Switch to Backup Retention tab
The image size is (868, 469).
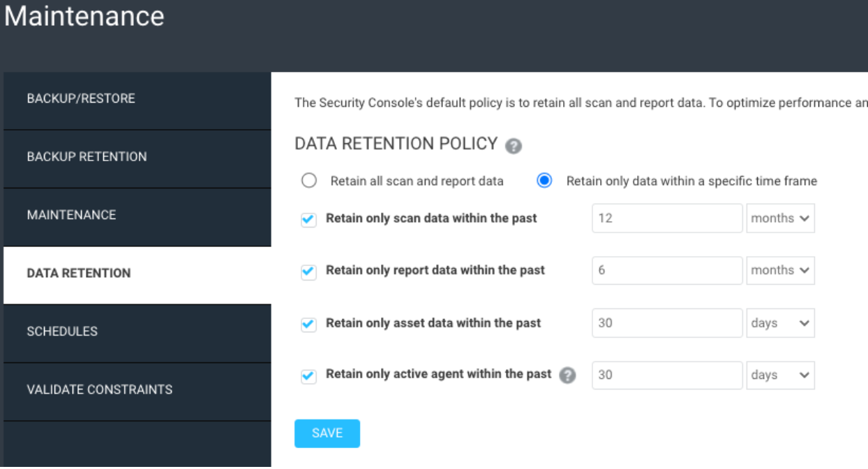[137, 157]
